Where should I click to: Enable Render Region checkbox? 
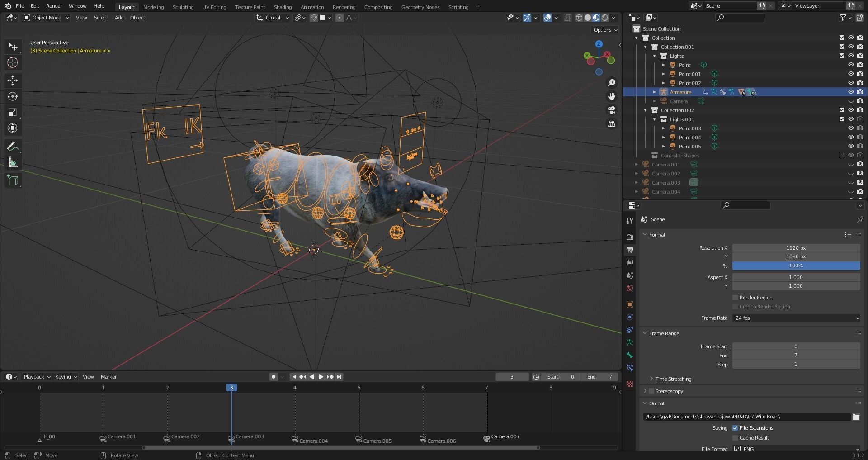(735, 298)
